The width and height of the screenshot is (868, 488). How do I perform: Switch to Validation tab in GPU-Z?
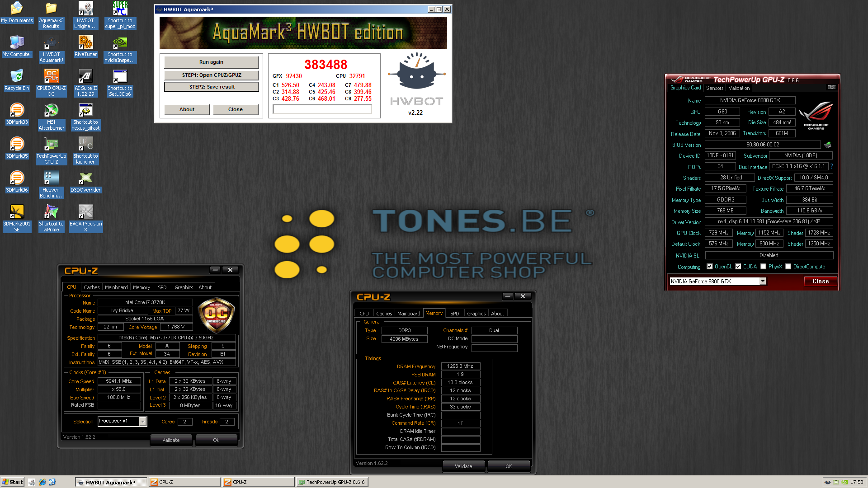coord(739,88)
